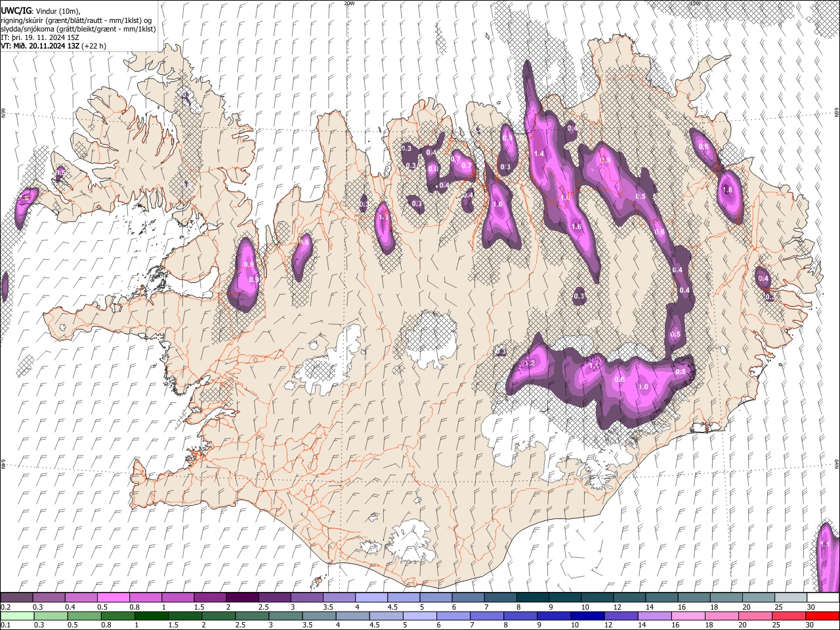Click the '(+22 h)' forecast offset text
Image resolution: width=840 pixels, height=630 pixels.
94,46
